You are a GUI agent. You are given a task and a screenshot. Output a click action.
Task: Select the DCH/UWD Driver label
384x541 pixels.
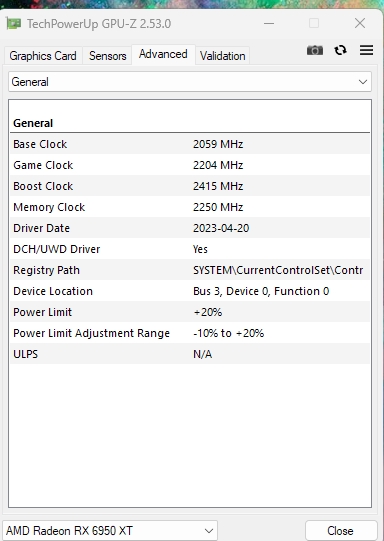57,249
